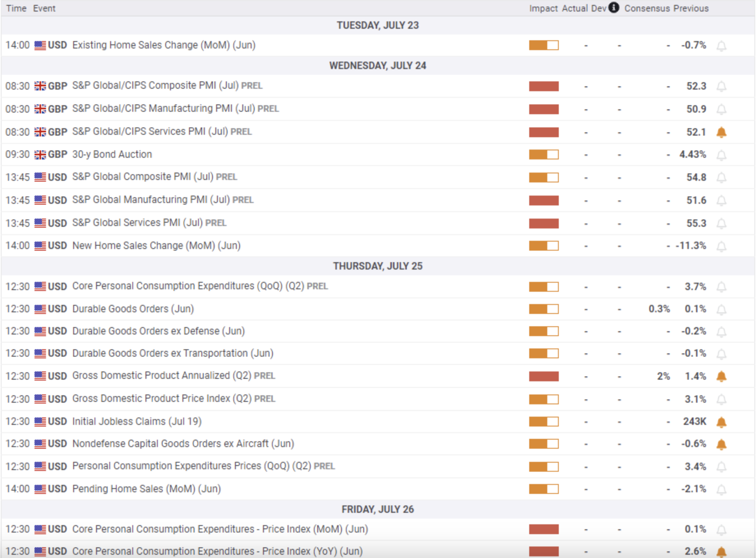Screen dimensions: 756x558
Task: Click orange bell for Nondefense Capital Goods Orders
Action: (721, 444)
